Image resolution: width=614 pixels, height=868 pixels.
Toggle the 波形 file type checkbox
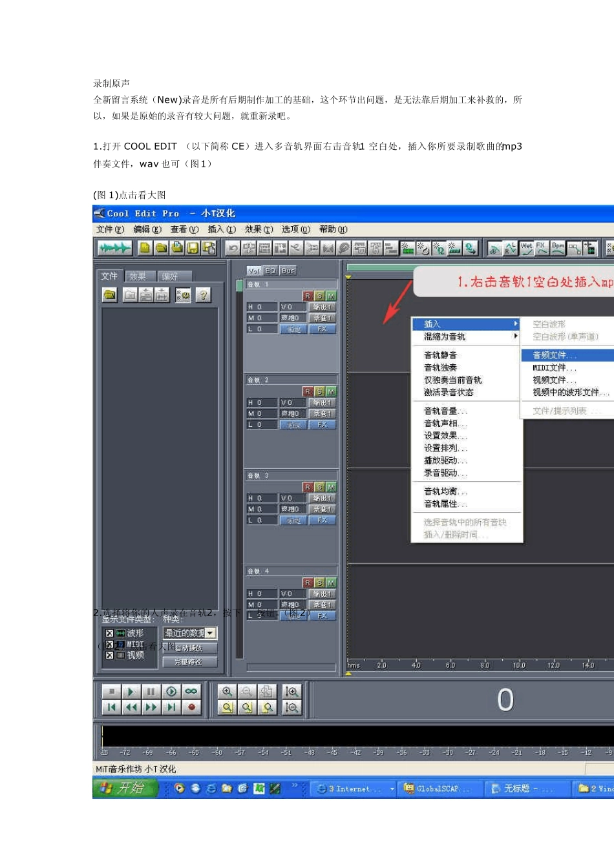tap(109, 634)
